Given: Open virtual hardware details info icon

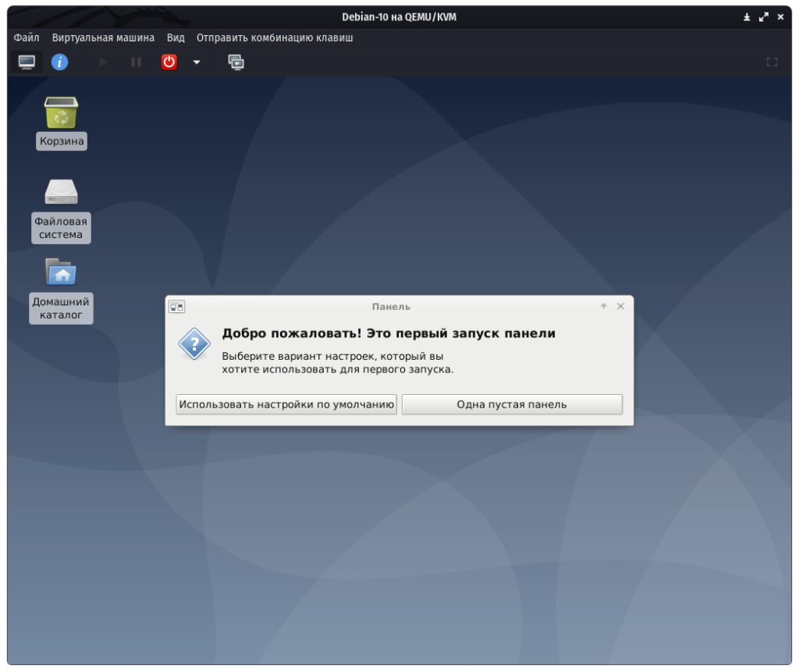Looking at the screenshot, I should [59, 62].
